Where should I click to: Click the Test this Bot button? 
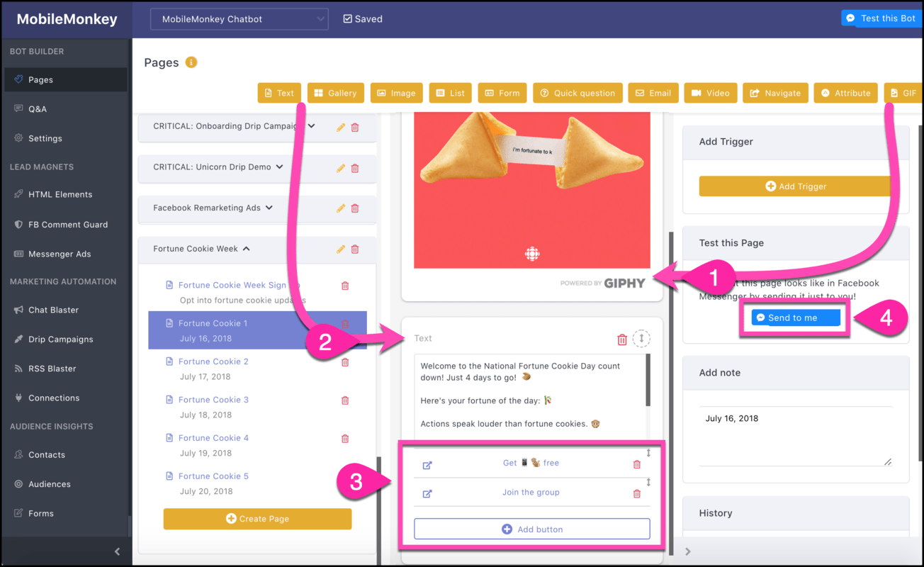point(882,18)
